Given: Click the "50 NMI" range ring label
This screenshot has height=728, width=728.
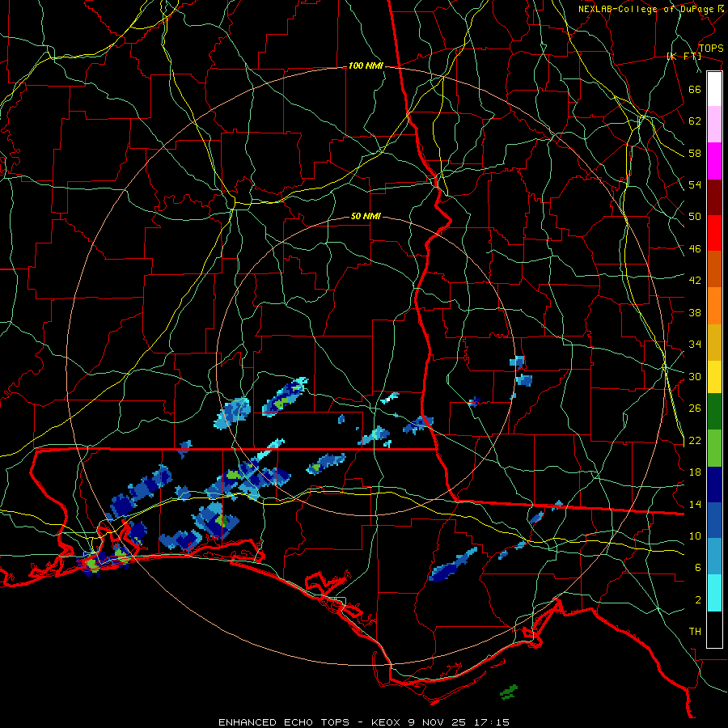Looking at the screenshot, I should pyautogui.click(x=366, y=216).
